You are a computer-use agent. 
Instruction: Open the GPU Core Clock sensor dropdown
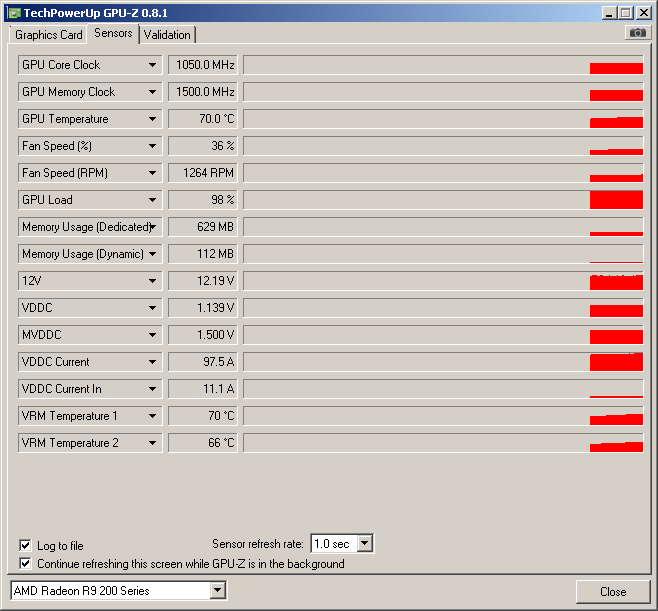coord(152,65)
